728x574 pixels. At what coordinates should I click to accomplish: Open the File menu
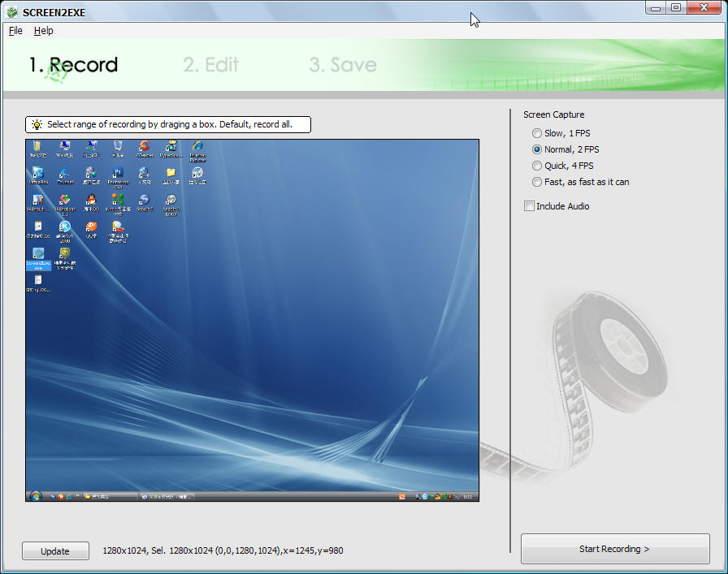coord(15,31)
